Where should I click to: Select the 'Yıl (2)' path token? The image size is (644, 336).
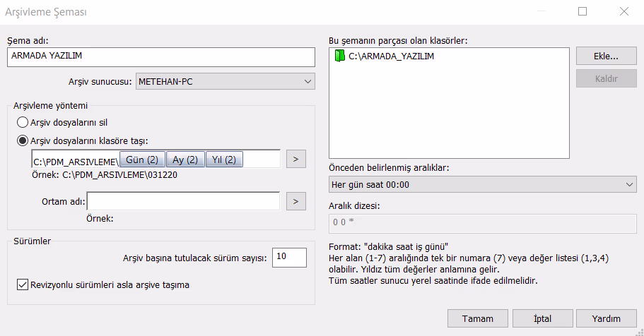(224, 160)
